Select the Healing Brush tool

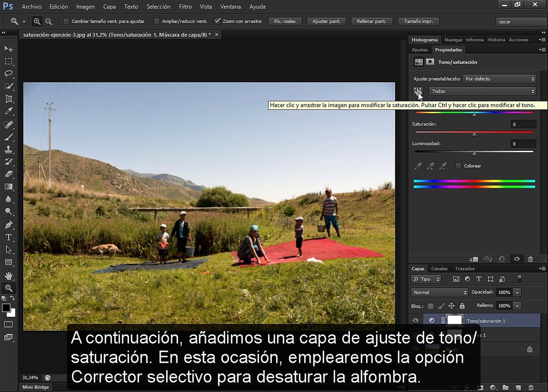pos(9,124)
